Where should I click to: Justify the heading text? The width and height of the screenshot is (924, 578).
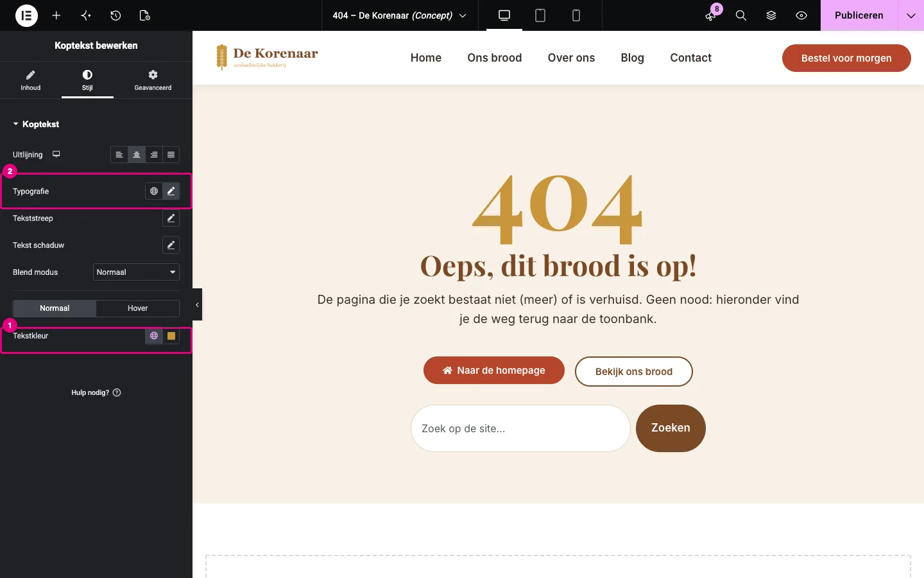pyautogui.click(x=171, y=155)
